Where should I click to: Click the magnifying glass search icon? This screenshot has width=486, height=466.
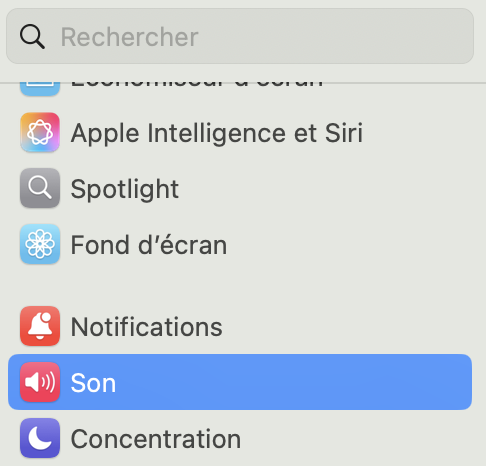click(x=32, y=36)
